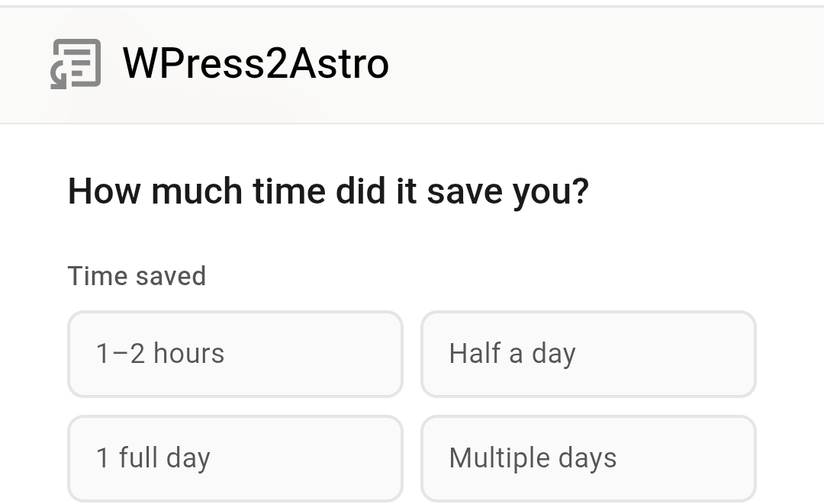
Task: Expand the "1 full day" option card
Action: (x=235, y=457)
